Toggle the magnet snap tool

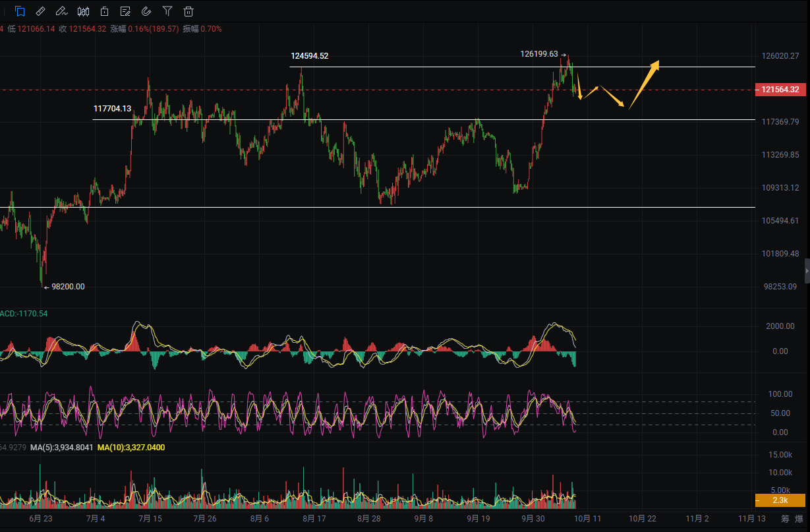click(146, 11)
